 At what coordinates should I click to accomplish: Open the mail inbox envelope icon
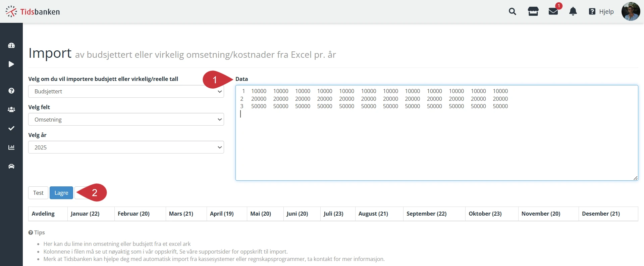[x=553, y=11]
